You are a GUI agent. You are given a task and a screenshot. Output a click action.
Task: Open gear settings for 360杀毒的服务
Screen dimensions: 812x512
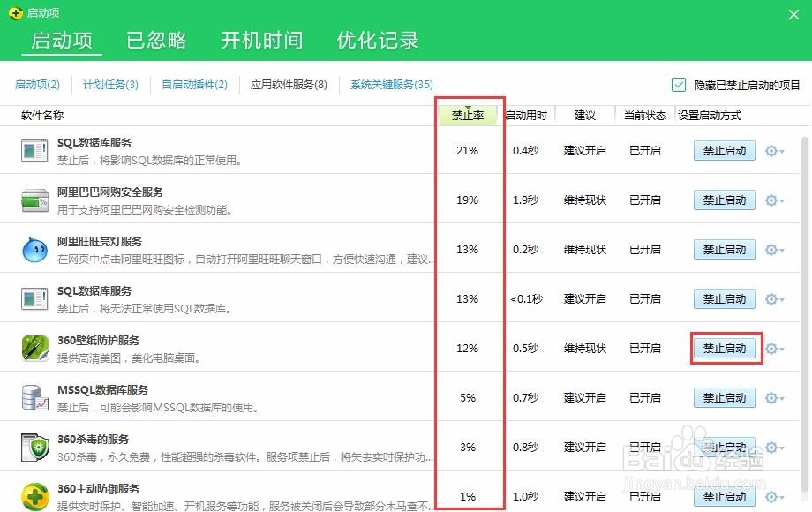tap(774, 448)
